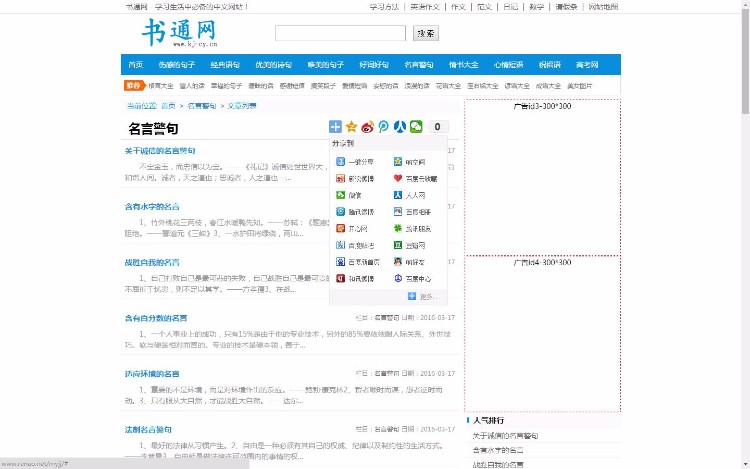Choose 百度云收藏 heart icon in share popup
Viewport: 750px width, 469px height.
point(398,179)
